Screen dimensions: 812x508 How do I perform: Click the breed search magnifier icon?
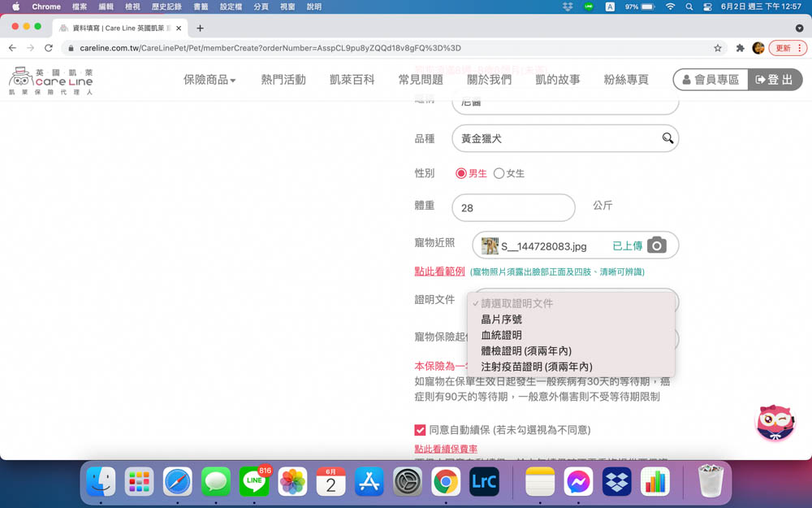pos(667,138)
